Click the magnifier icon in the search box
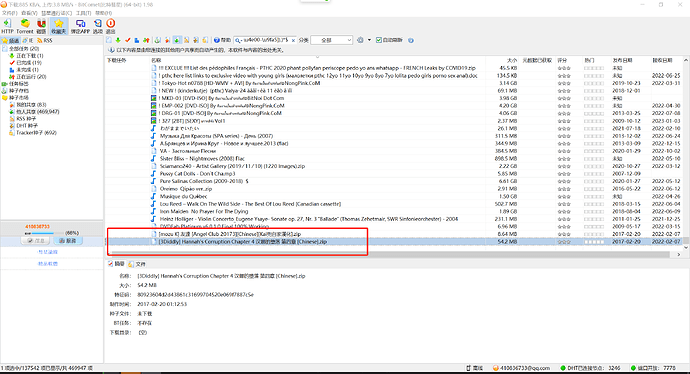The width and height of the screenshot is (690, 374). click(x=238, y=40)
